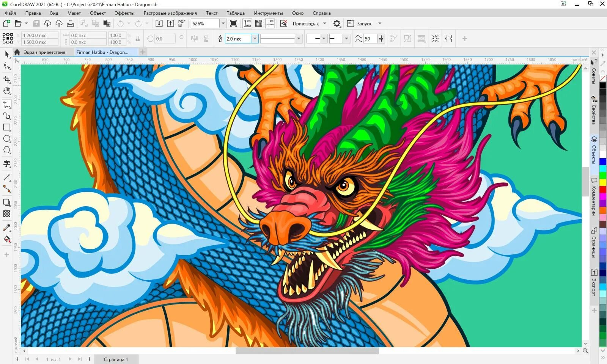Select the Ellipse tool
The height and width of the screenshot is (364, 607).
[7, 139]
